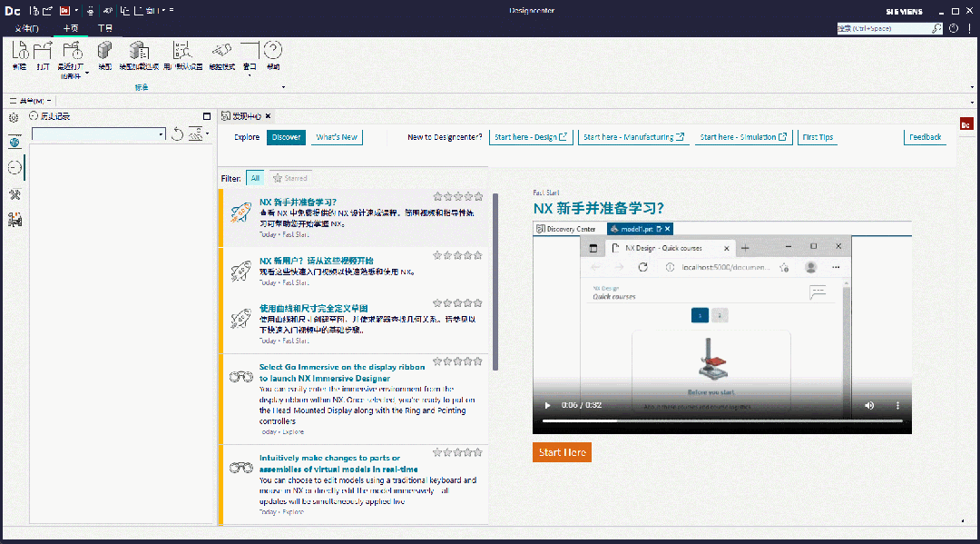Click the First Tips button
This screenshot has width=980, height=544.
pyautogui.click(x=818, y=137)
